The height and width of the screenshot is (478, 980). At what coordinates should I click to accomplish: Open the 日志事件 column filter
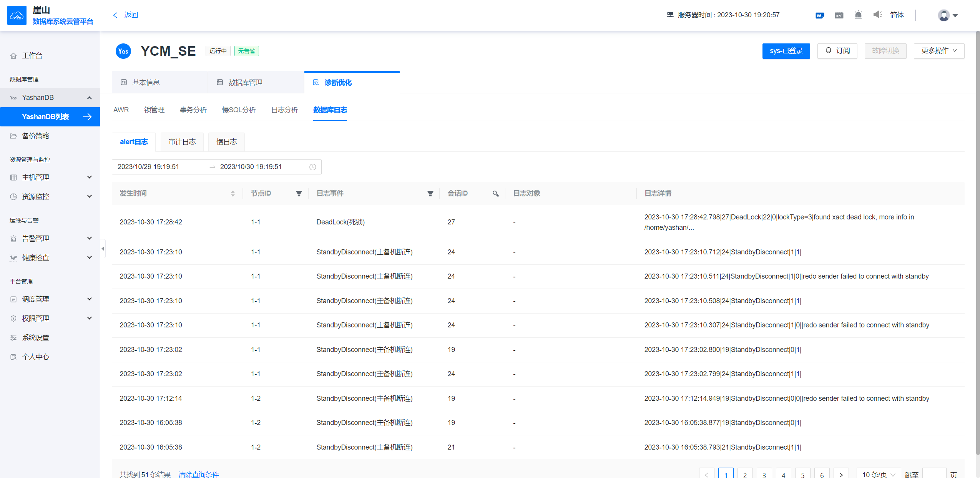coord(430,194)
